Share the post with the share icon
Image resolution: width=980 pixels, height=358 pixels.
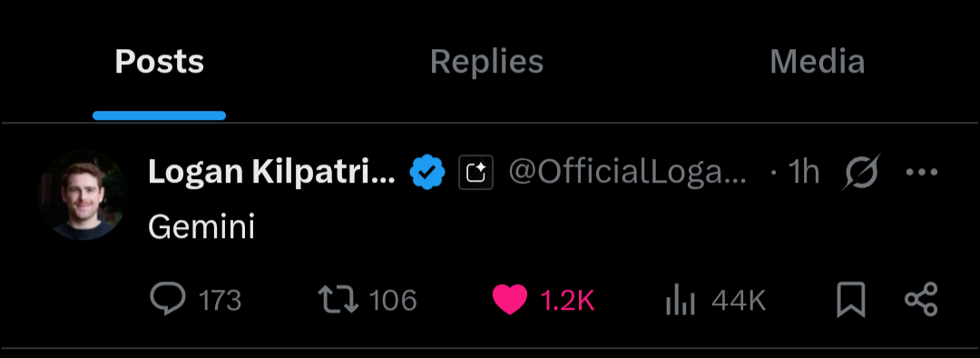pyautogui.click(x=921, y=299)
